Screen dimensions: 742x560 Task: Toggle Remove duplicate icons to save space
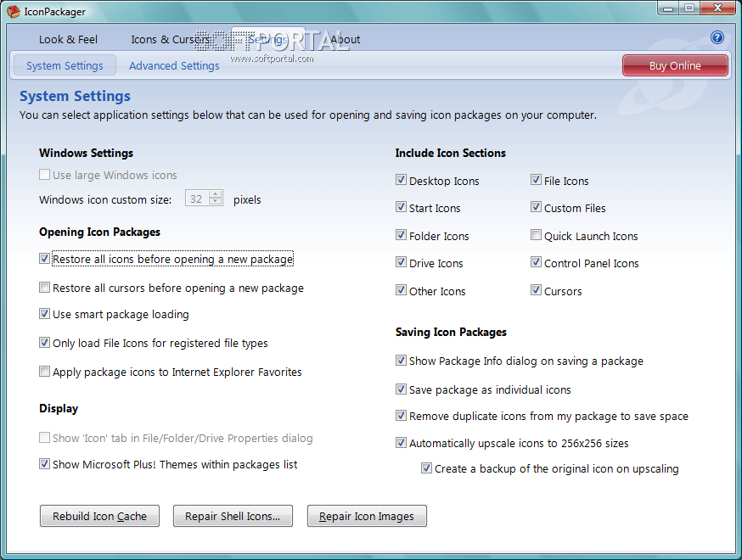point(401,416)
